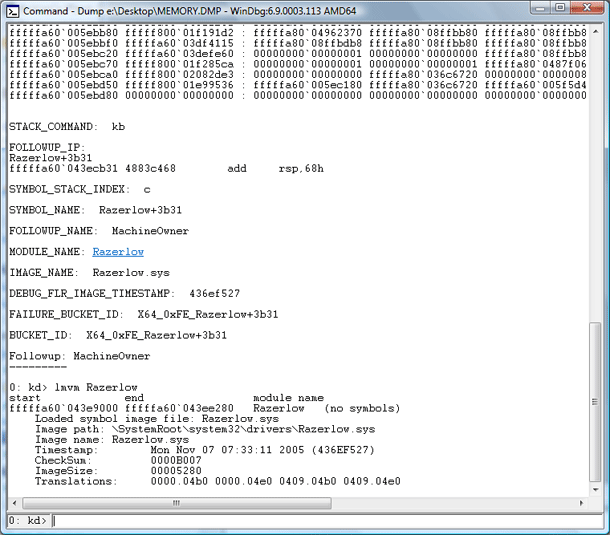Click the SYMBOL_NAME: Razerlow+3b31 line
The image size is (610, 535).
coord(95,210)
